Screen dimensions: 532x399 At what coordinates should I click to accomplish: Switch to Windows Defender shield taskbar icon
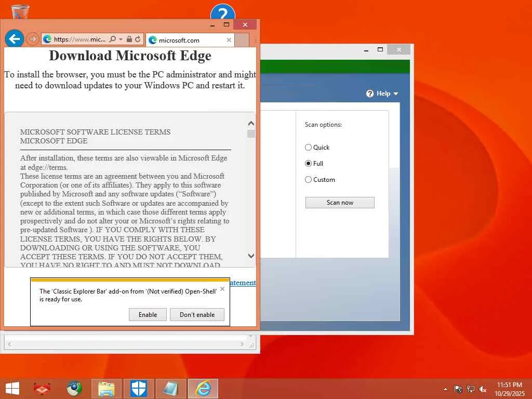[138, 389]
